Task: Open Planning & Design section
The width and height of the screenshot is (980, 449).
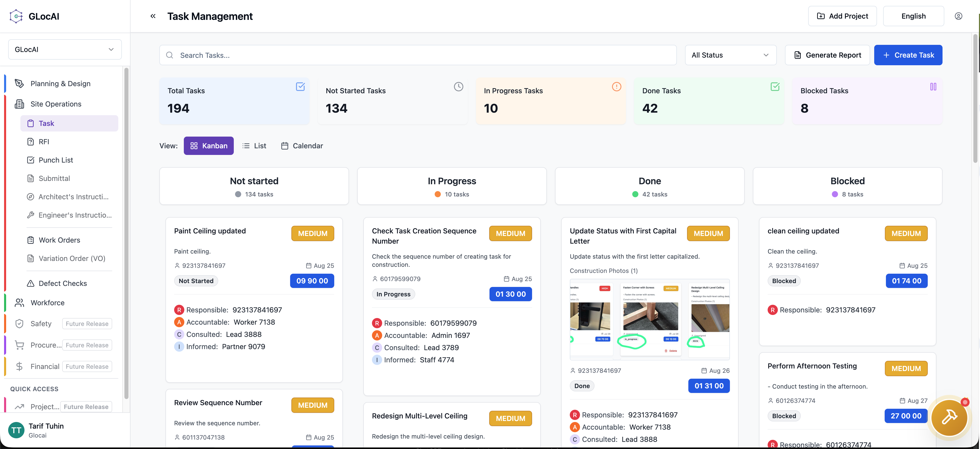Action: click(60, 84)
